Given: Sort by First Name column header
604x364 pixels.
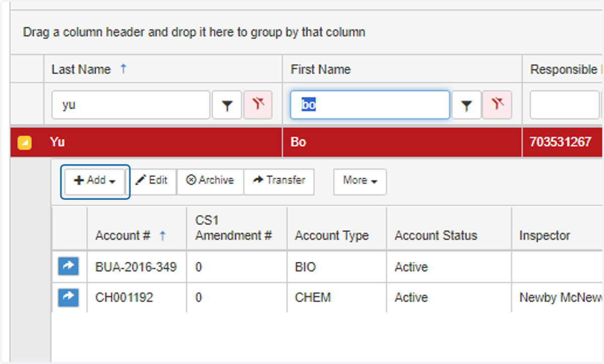Looking at the screenshot, I should tap(402, 69).
